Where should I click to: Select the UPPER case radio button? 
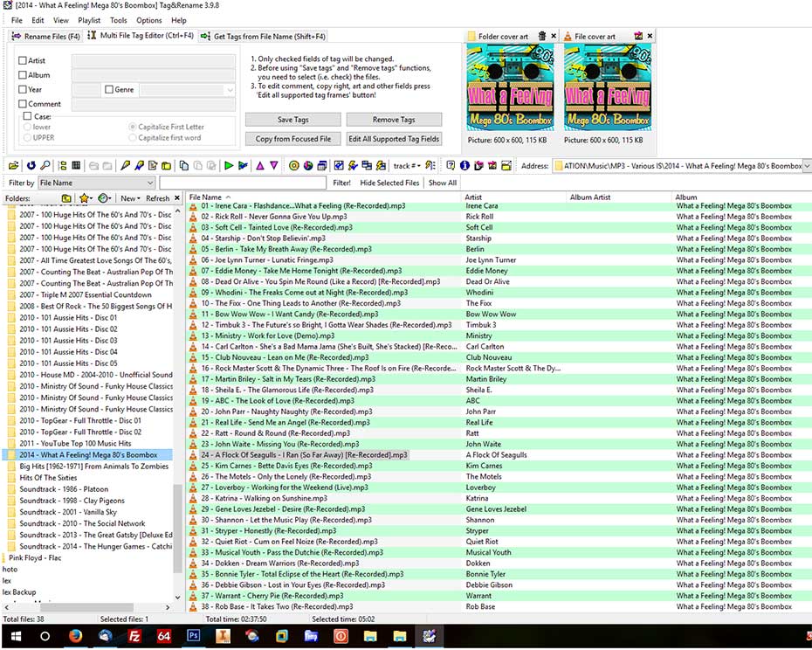[x=27, y=137]
